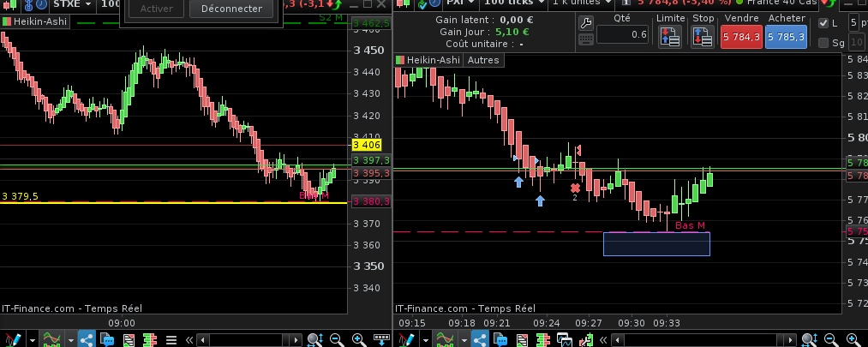Open the order book icon in PXI chart toolbar
Viewport: 868px width, 347px height.
click(543, 339)
